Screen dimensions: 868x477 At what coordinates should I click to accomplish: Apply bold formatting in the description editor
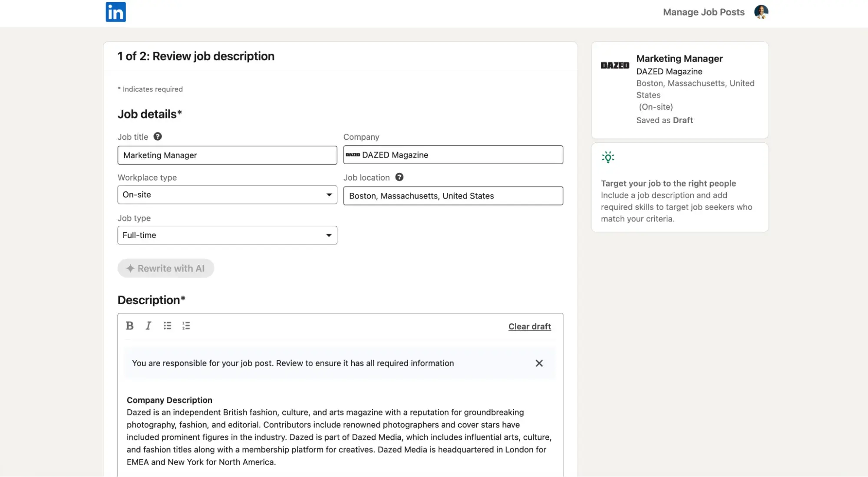click(x=129, y=326)
